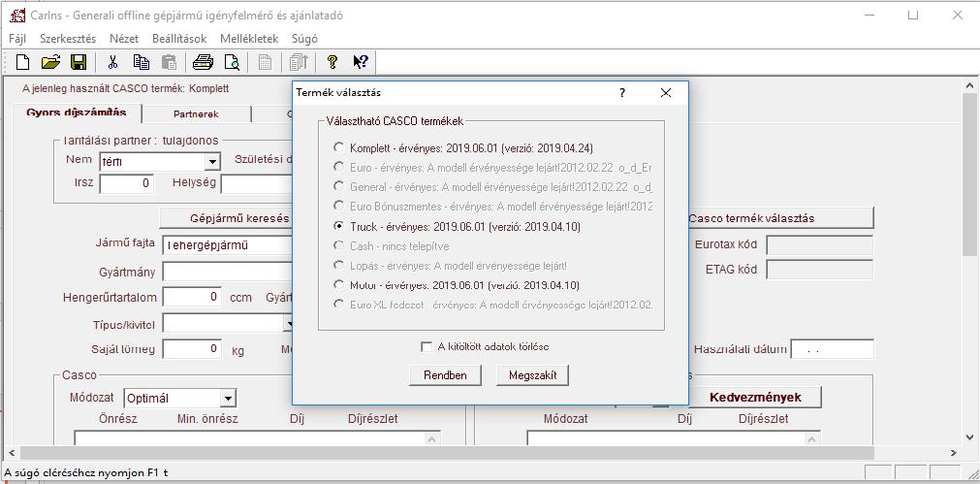Expand the Nem (férfi) dropdown

pos(212,163)
